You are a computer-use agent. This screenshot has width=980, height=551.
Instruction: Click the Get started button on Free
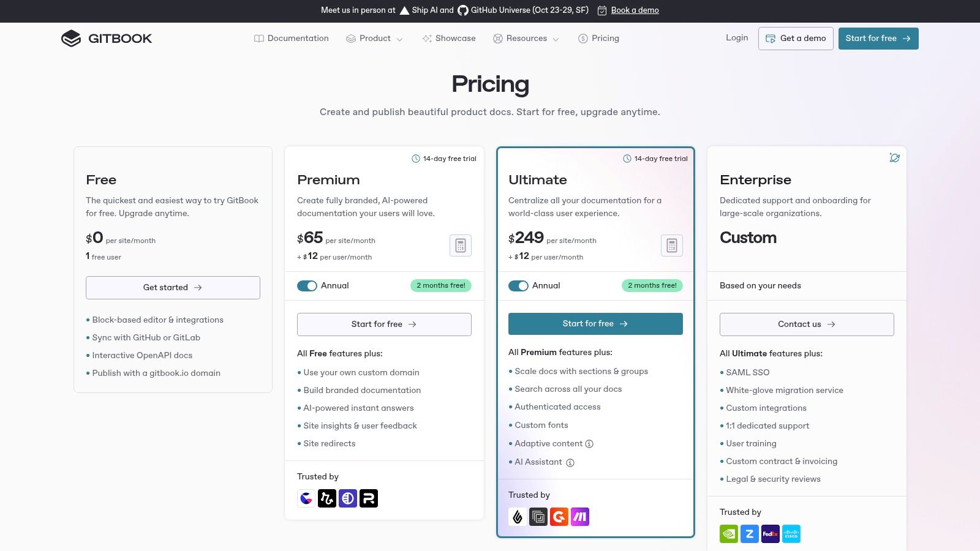pos(173,288)
